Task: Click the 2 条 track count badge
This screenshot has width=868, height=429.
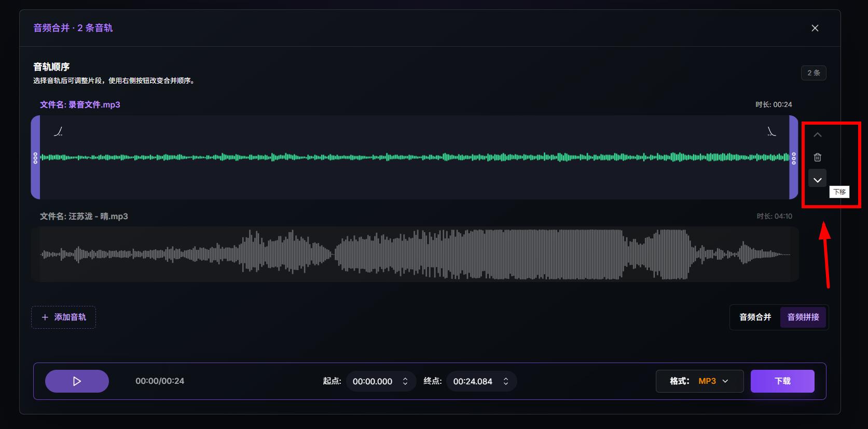Action: [814, 73]
